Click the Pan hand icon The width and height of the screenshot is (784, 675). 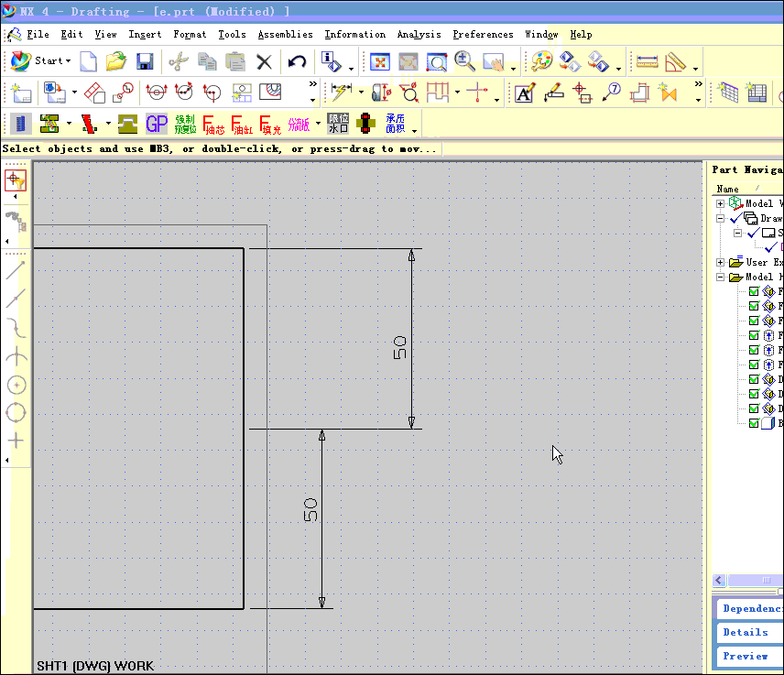pyautogui.click(x=494, y=62)
